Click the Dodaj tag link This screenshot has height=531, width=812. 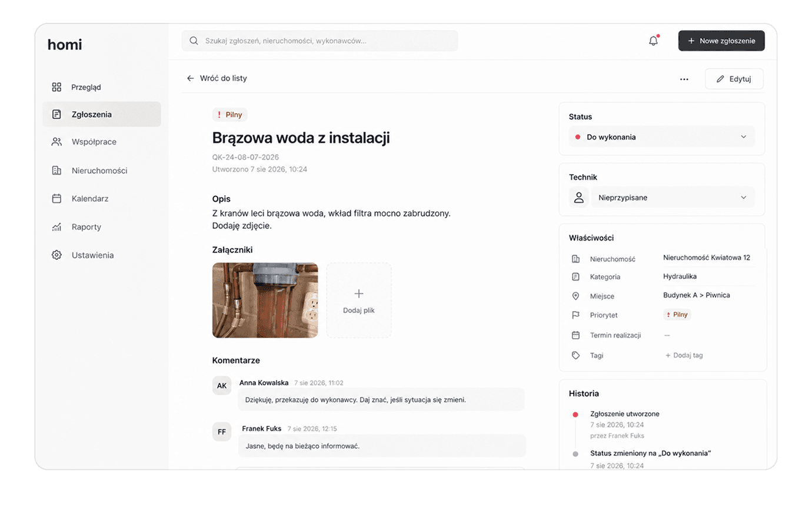684,355
